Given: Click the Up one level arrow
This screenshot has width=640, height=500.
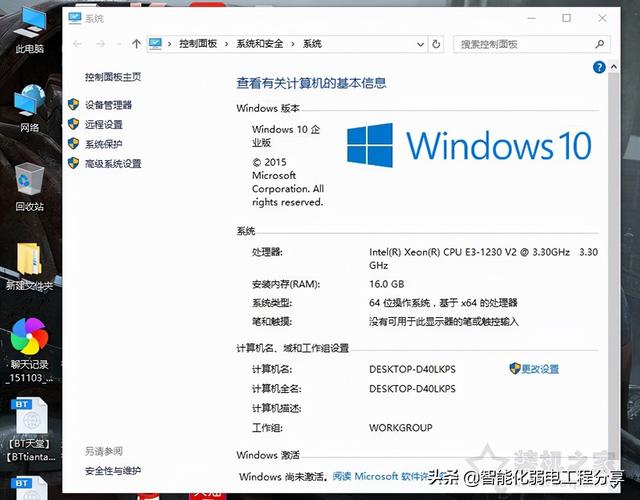Looking at the screenshot, I should click(136, 44).
